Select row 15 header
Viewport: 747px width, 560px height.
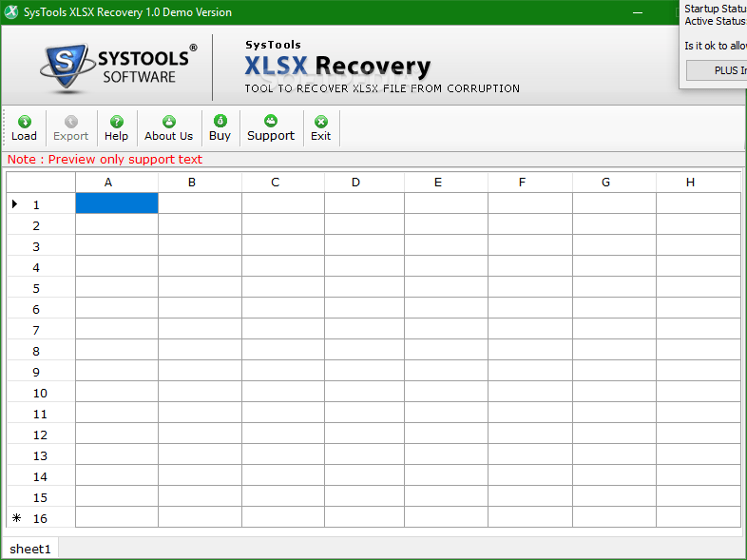click(x=41, y=496)
